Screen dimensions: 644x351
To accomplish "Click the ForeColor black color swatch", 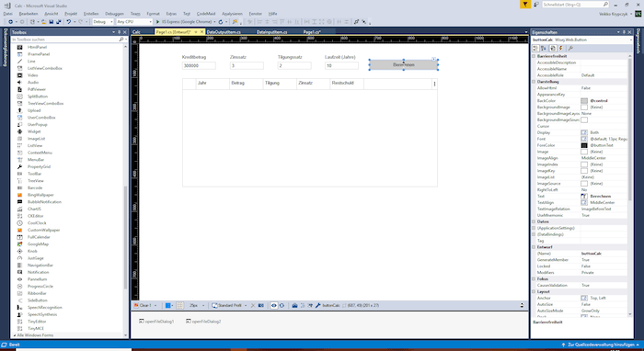I will pos(584,145).
